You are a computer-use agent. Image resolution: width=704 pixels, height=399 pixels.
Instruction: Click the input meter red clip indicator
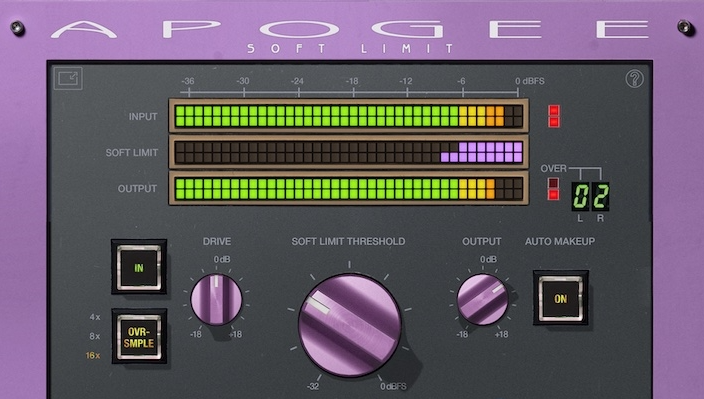click(x=554, y=116)
